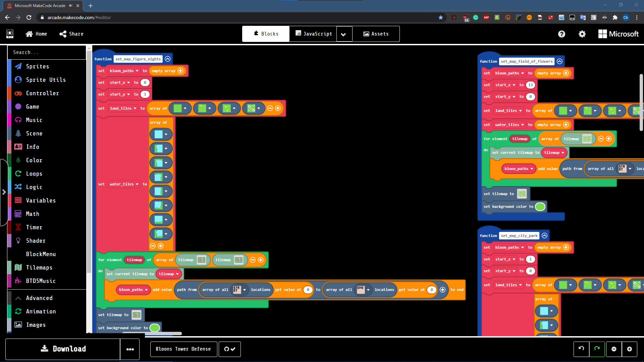This screenshot has width=644, height=362.
Task: Select the Sprites category in the toolbox
Action: pos(38,66)
